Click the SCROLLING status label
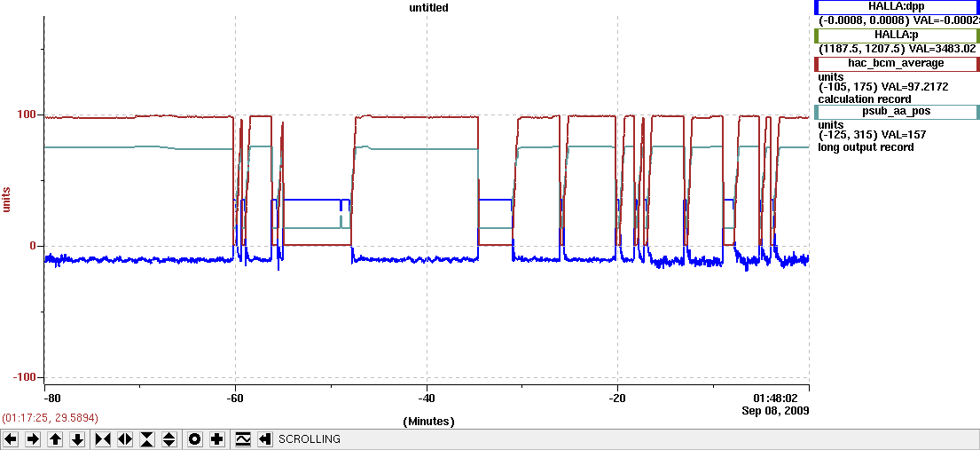 (310, 439)
